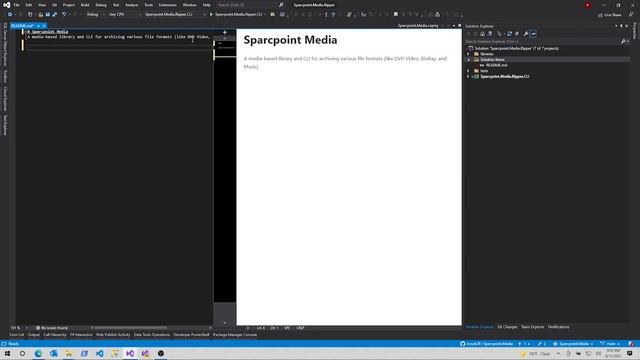The height and width of the screenshot is (360, 640).
Task: Open the Developer PowerShell tab
Action: click(191, 335)
